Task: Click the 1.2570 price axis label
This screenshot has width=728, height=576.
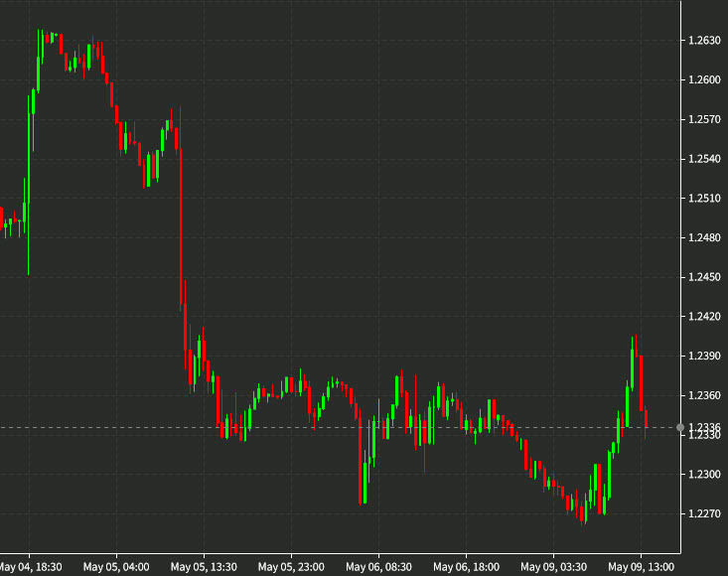Action: 704,119
